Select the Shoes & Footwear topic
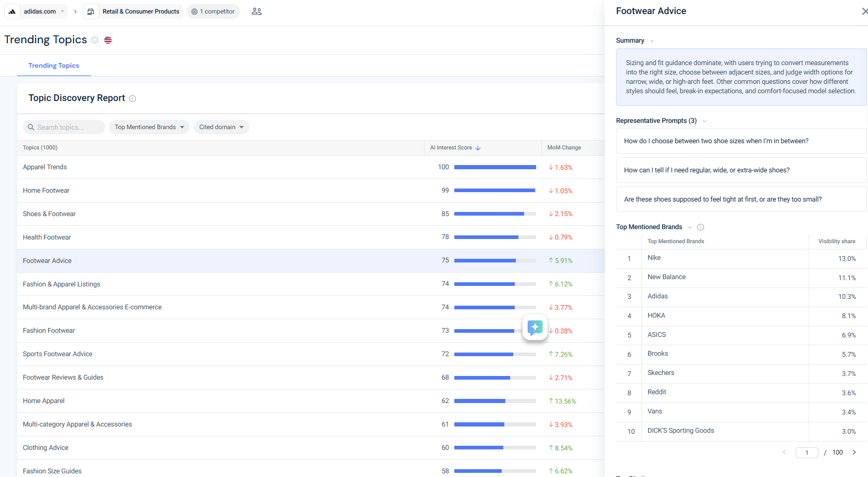868x477 pixels. point(49,214)
